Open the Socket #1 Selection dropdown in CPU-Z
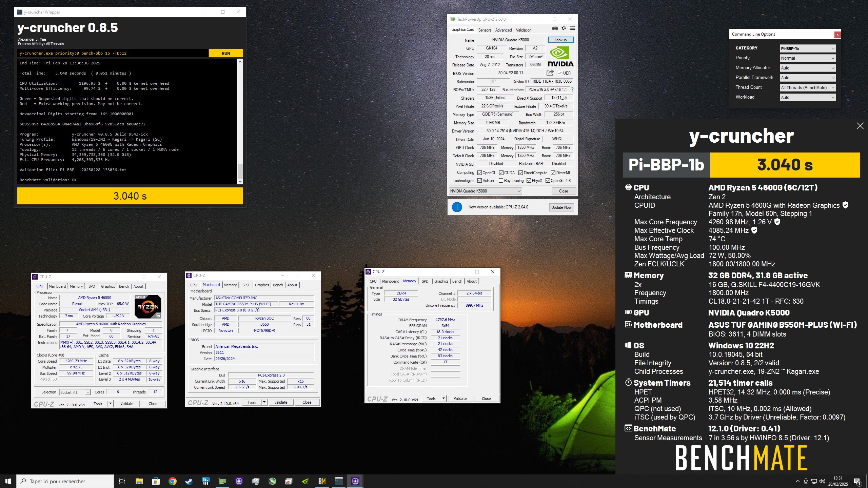 (x=75, y=392)
